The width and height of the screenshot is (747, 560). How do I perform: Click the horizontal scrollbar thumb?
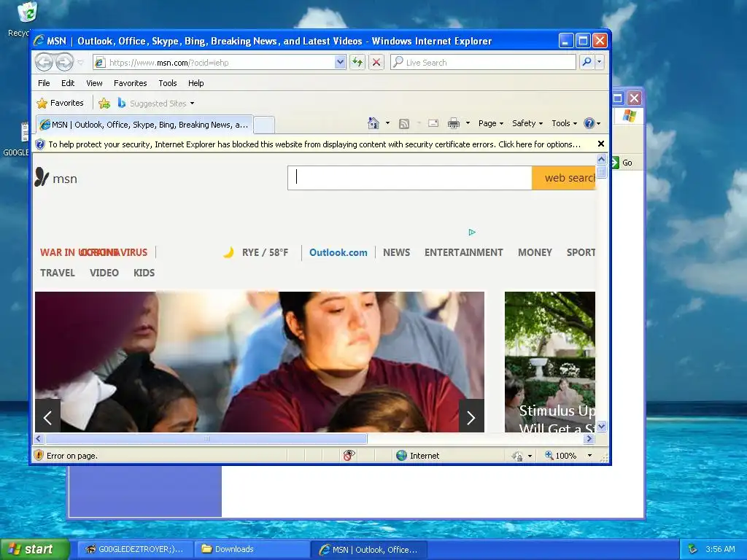click(206, 438)
